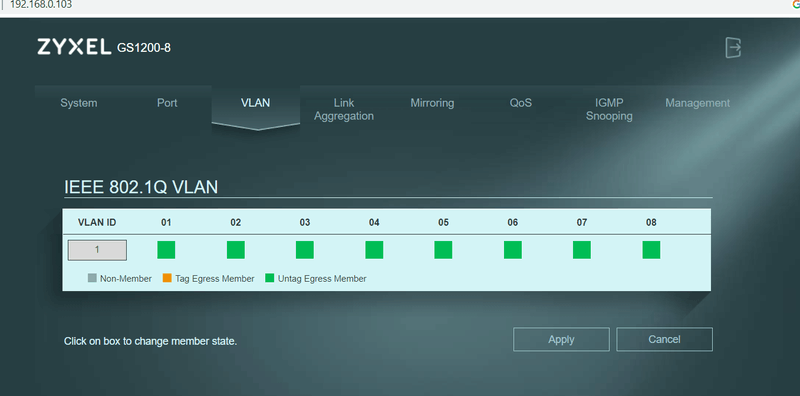Toggle port 06 member state box
800x396 pixels.
coord(513,250)
